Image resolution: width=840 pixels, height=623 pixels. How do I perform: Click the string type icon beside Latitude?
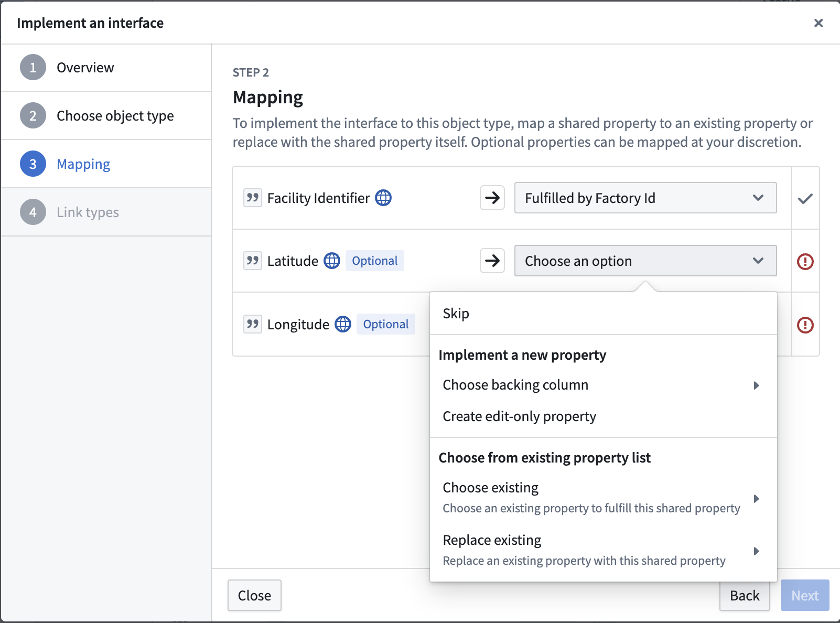coord(253,261)
